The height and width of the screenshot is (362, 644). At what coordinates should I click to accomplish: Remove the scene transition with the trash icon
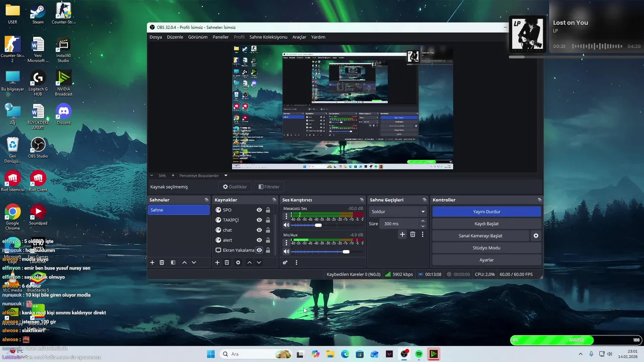[413, 234]
